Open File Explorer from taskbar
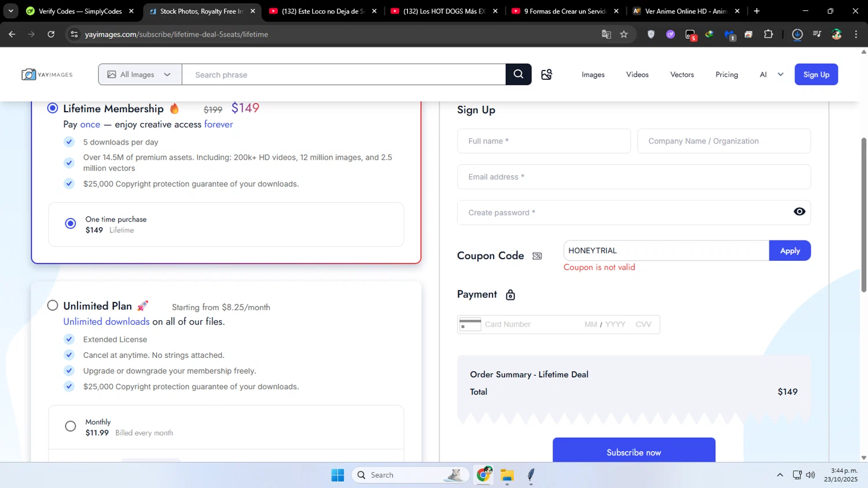868x488 pixels. click(507, 475)
